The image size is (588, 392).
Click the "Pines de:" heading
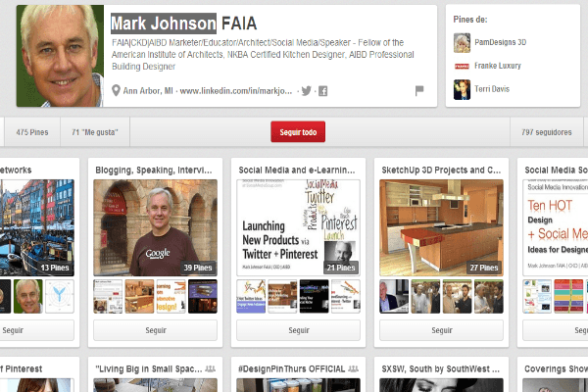click(x=470, y=20)
